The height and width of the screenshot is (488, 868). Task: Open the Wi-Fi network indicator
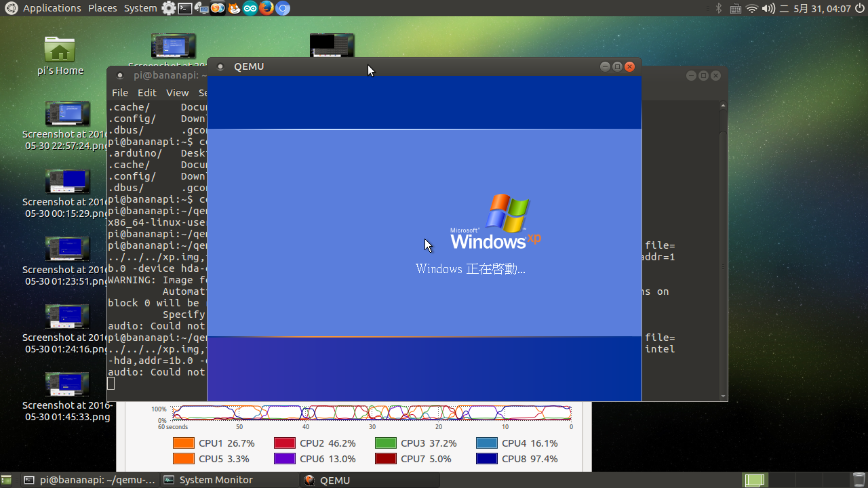752,8
